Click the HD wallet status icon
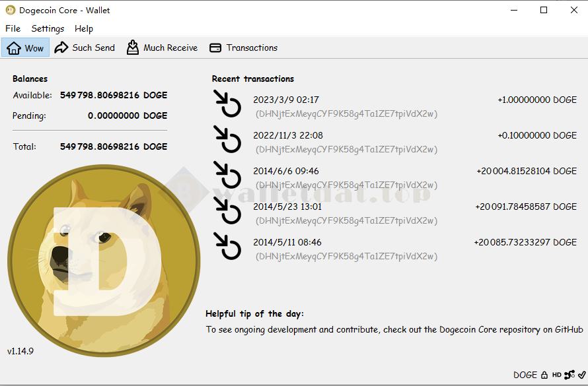This screenshot has width=588, height=386. click(x=557, y=375)
